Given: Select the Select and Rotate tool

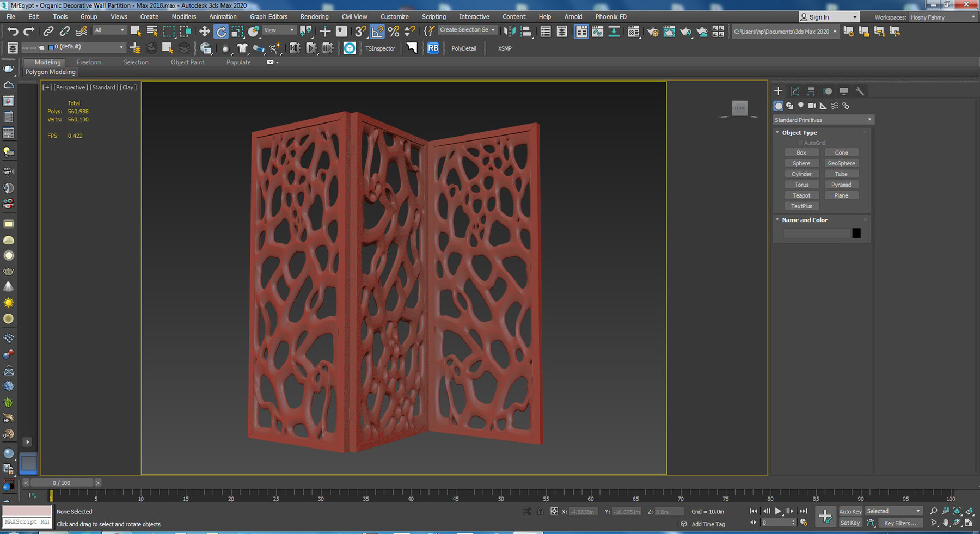Looking at the screenshot, I should point(221,31).
